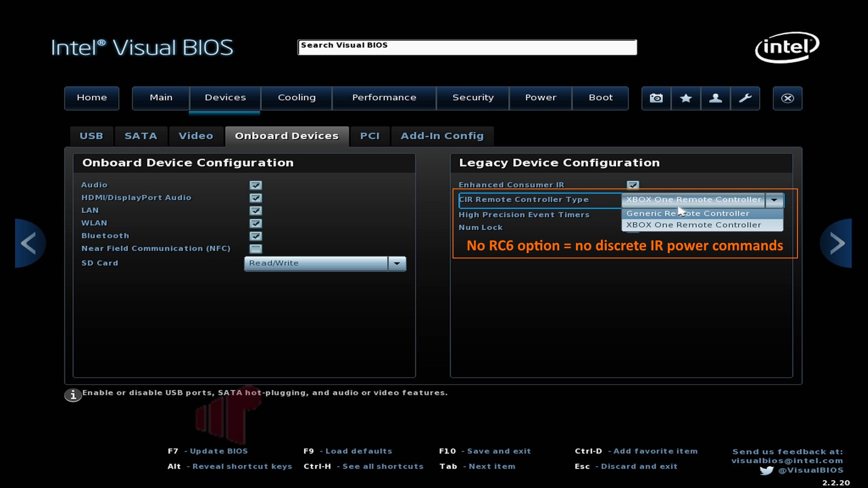868x488 pixels.
Task: Go to next page with right arrow
Action: click(836, 244)
